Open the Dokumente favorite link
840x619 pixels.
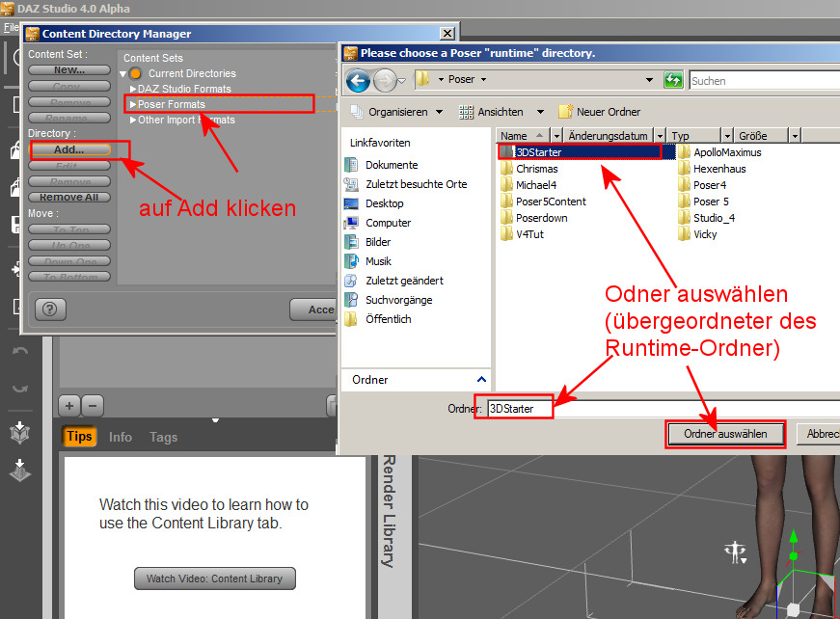392,165
